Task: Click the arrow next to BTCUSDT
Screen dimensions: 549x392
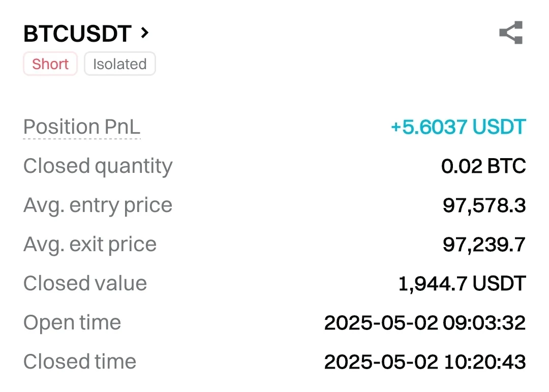Action: (145, 33)
